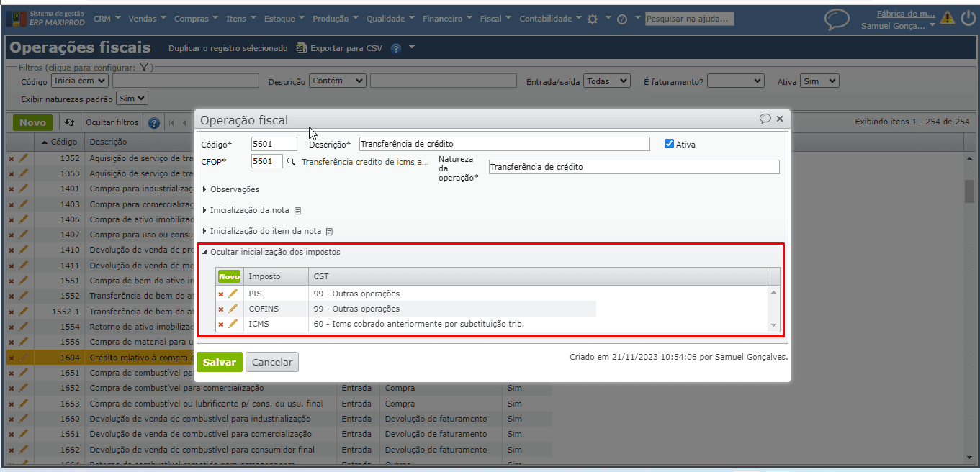Edit operation 1352 with the pencil icon
Viewport: 980px width, 472px height.
(x=23, y=158)
